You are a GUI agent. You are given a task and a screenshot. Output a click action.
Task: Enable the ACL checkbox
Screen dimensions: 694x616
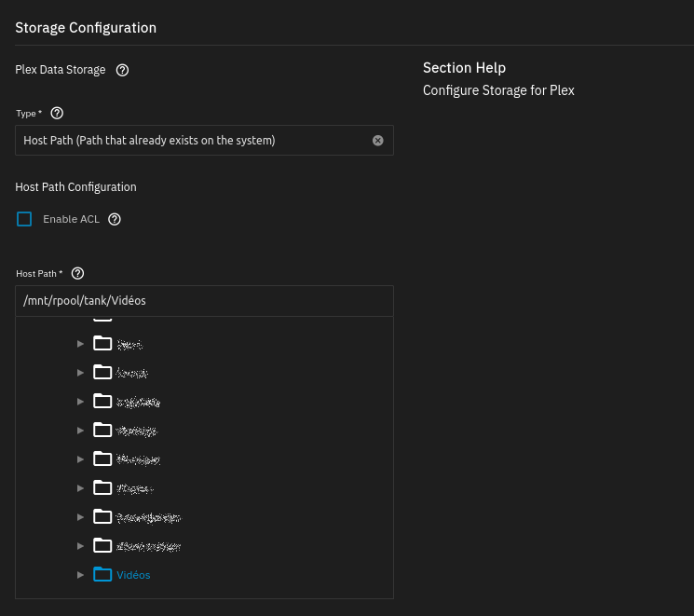click(x=24, y=219)
